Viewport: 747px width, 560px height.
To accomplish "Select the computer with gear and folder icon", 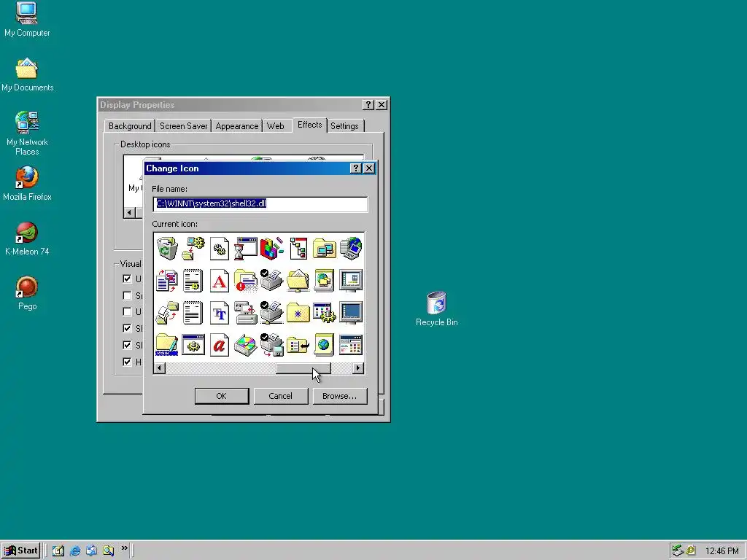I will click(193, 248).
